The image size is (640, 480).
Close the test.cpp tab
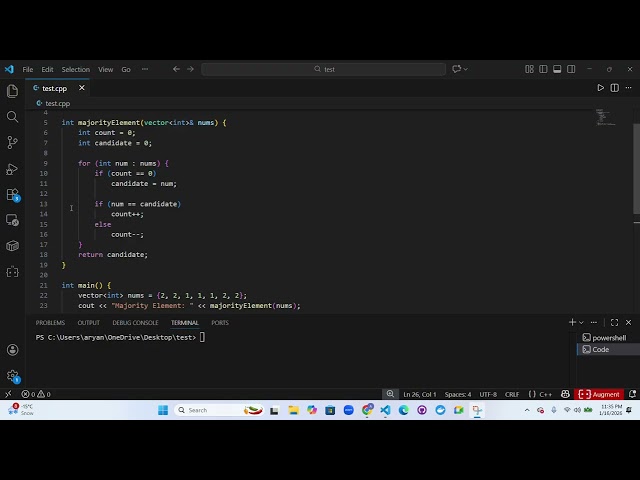pyautogui.click(x=82, y=88)
